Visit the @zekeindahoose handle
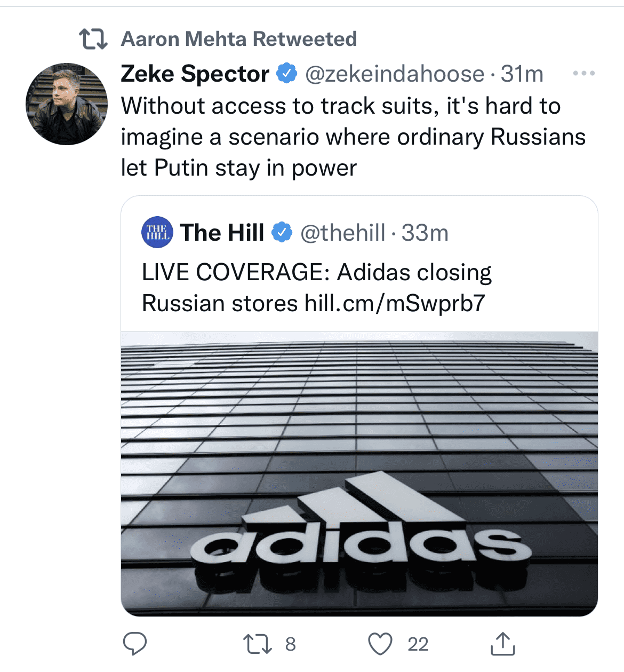This screenshot has width=624, height=672. click(x=395, y=74)
